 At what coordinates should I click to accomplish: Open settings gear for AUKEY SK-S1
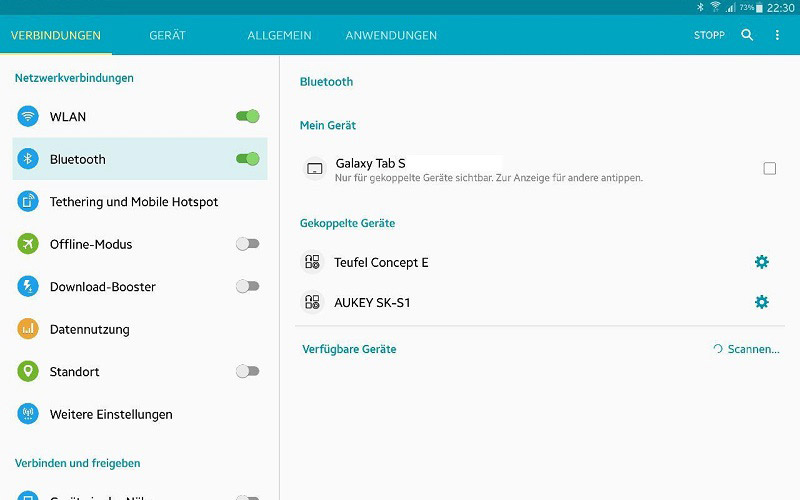762,302
